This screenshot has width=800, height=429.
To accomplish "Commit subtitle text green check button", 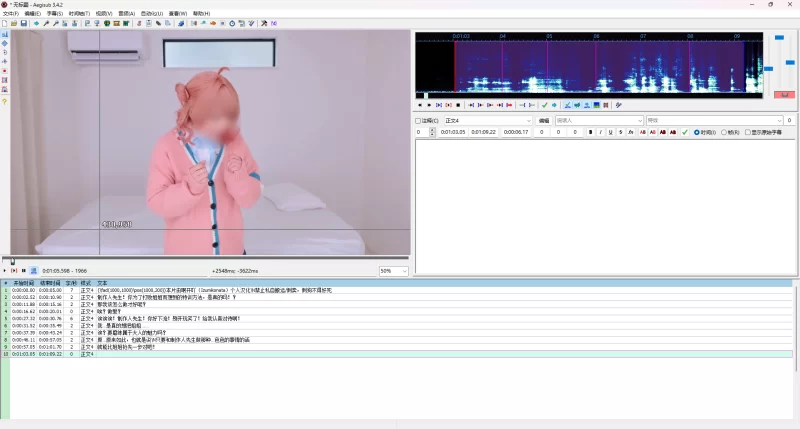I will [x=685, y=132].
